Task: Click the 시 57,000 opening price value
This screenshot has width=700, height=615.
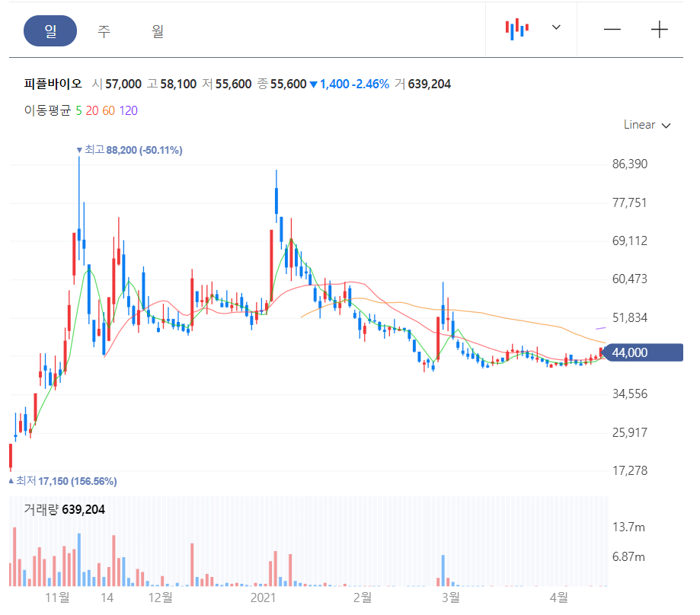Action: pyautogui.click(x=117, y=84)
